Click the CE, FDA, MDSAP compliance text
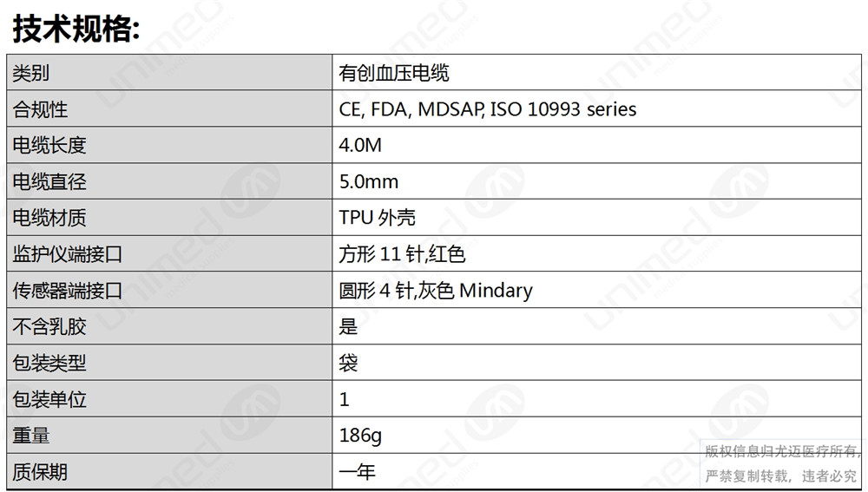The height and width of the screenshot is (492, 868). click(487, 109)
